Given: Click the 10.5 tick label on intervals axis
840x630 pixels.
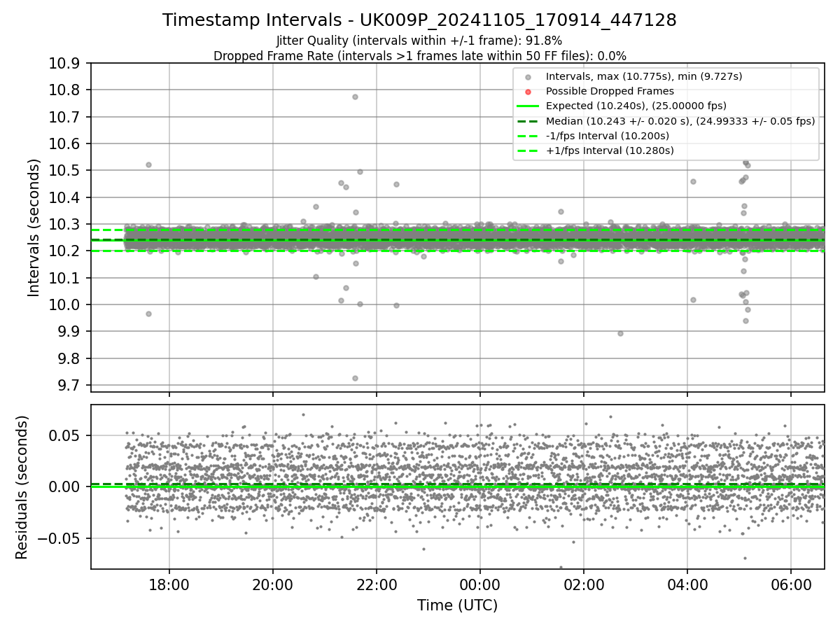Looking at the screenshot, I should tap(65, 171).
